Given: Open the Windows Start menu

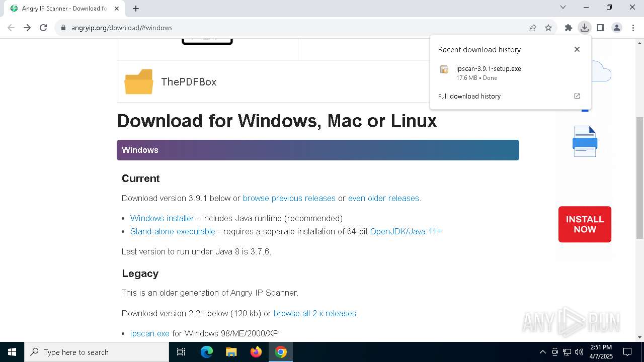Looking at the screenshot, I should [12, 352].
